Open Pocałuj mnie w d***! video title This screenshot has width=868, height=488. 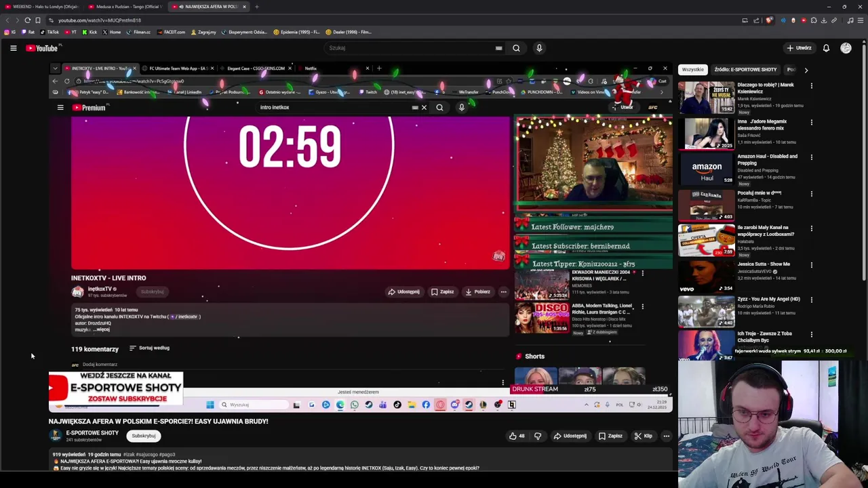[759, 193]
